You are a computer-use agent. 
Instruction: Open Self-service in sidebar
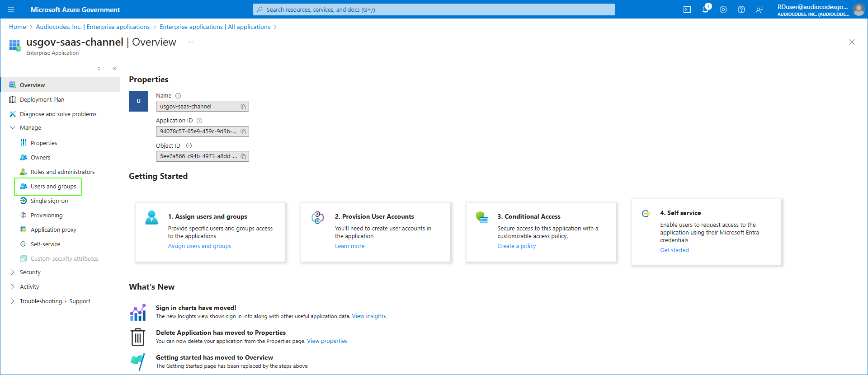pyautogui.click(x=45, y=244)
